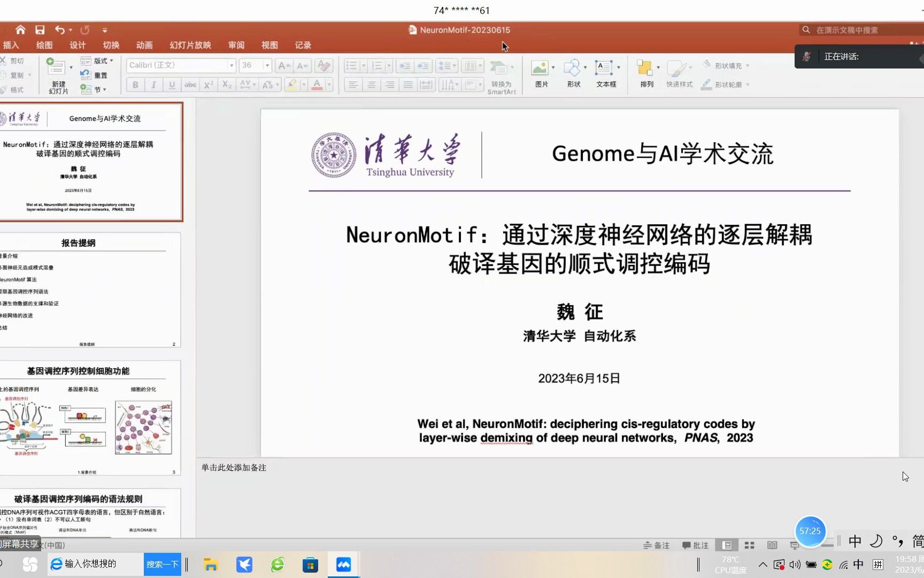Viewport: 924px width, 578px height.
Task: Open the 插入 ribbon tab
Action: point(11,45)
